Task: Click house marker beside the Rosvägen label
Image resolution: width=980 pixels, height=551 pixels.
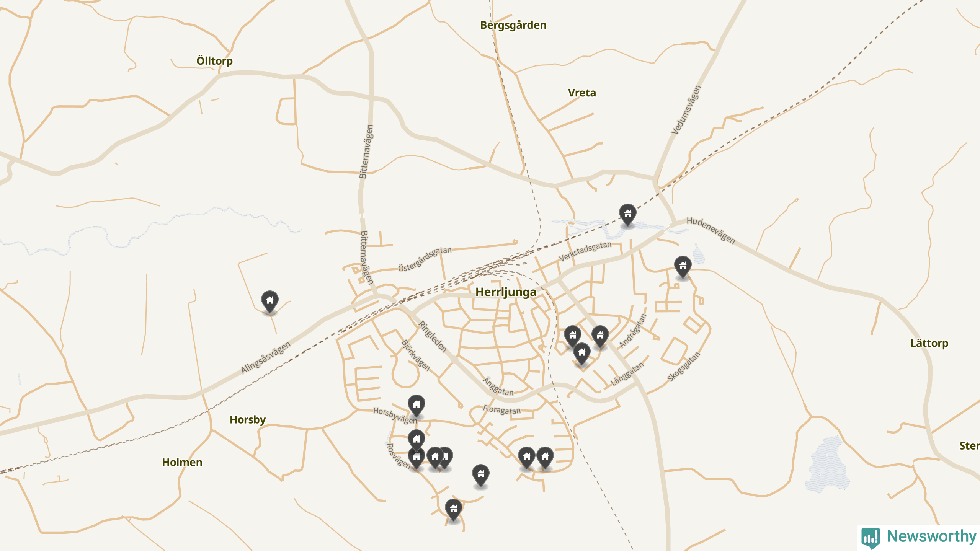Action: (x=416, y=458)
